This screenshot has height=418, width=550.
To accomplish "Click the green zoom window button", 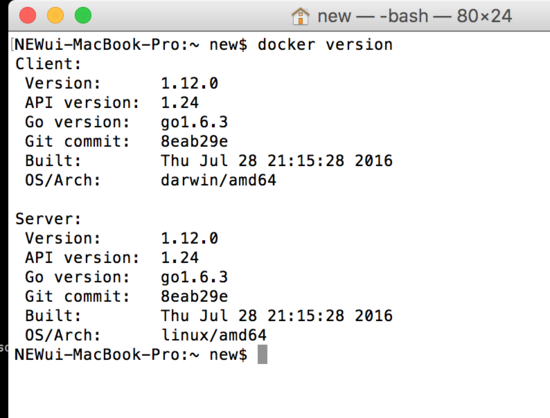I will 83,15.
